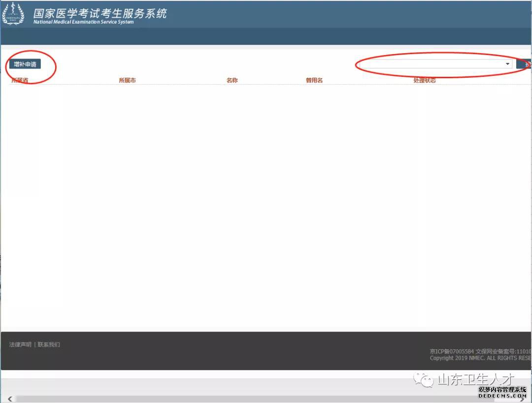Click the dropdown arrow in the filter box
Viewport: 532px width, 403px height.
pyautogui.click(x=507, y=64)
